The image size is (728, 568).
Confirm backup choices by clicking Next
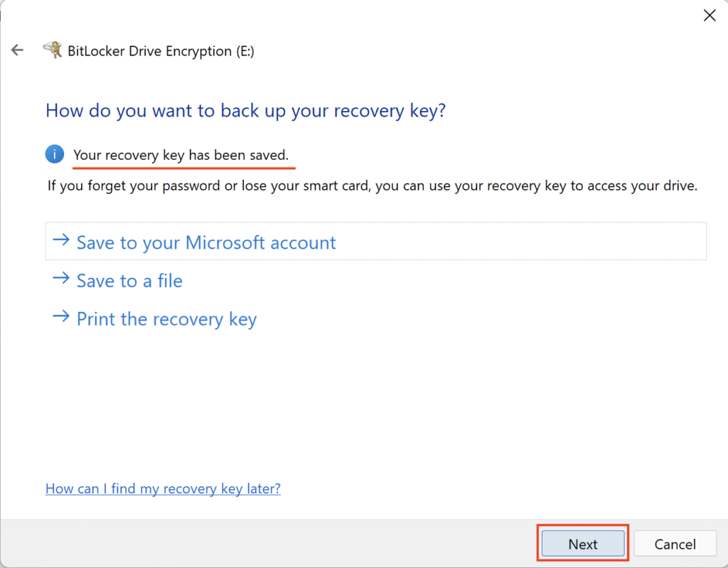click(582, 543)
